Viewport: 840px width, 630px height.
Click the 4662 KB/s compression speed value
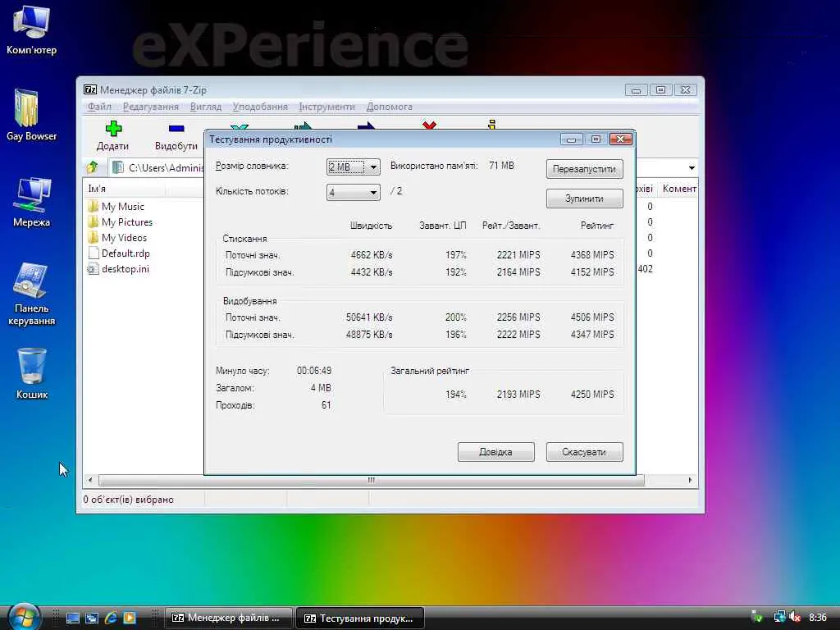click(x=372, y=255)
